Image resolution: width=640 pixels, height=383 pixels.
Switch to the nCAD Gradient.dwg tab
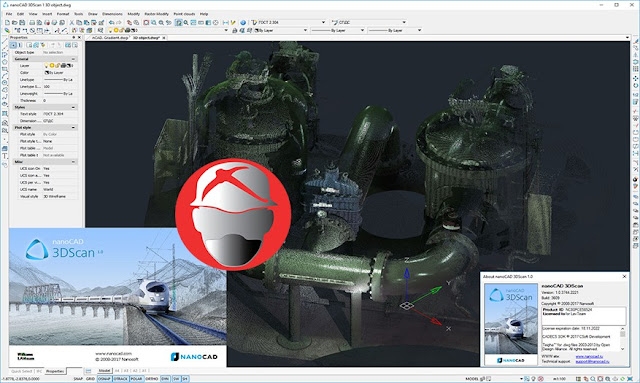pyautogui.click(x=109, y=38)
